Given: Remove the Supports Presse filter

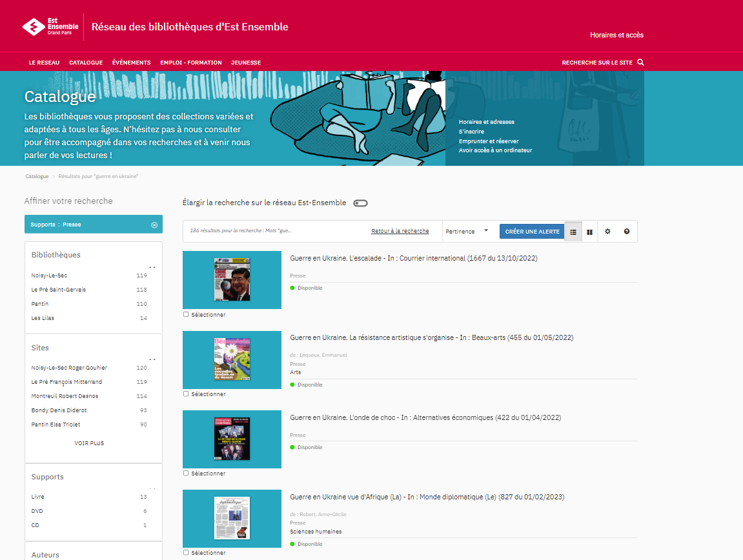Looking at the screenshot, I should pos(154,225).
